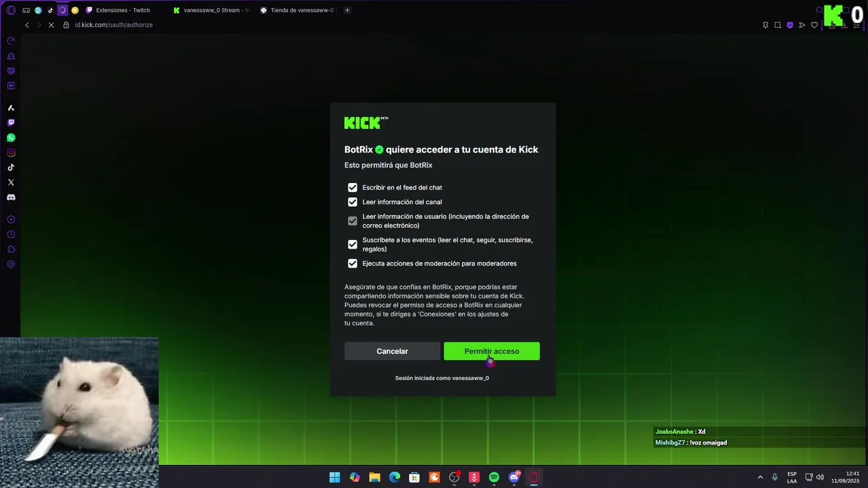Screen dimensions: 868x488
Task: Uncheck 'Suscríbete a los eventos' checkbox
Action: [x=353, y=244]
